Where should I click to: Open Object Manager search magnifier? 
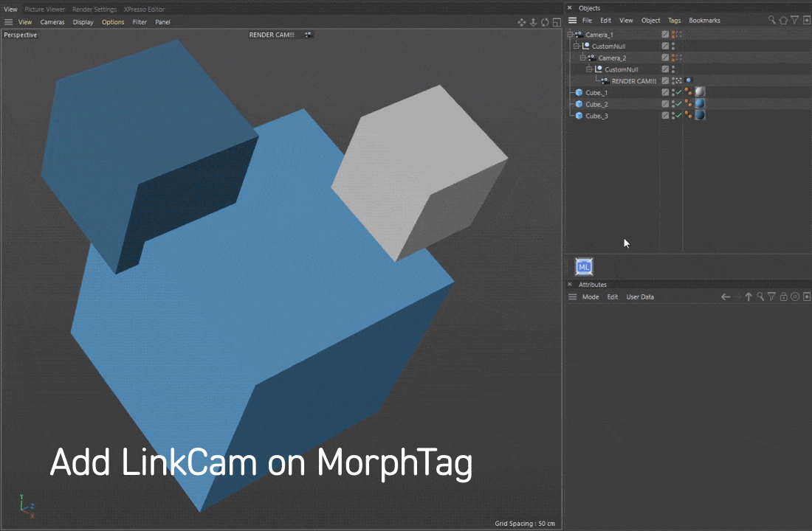pos(771,20)
